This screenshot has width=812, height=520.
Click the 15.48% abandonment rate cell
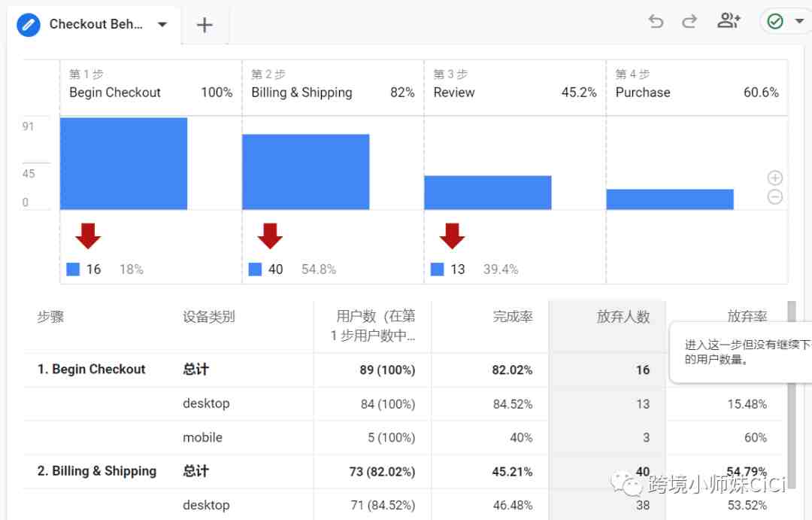click(747, 404)
